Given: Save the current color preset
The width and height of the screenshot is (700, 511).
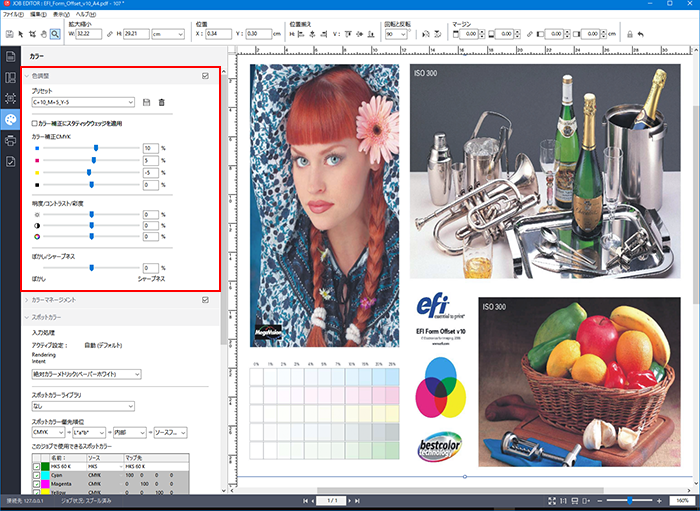Looking at the screenshot, I should pyautogui.click(x=146, y=102).
